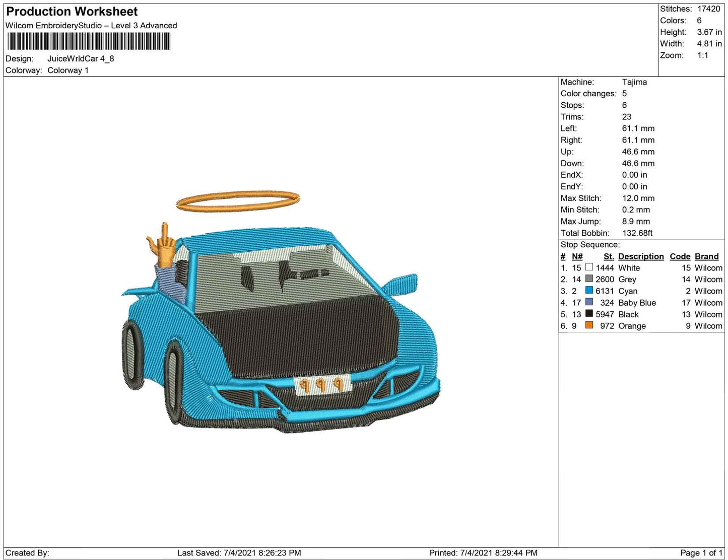Click the N# column header
Viewport: 728px width, 560px height.
click(x=577, y=256)
